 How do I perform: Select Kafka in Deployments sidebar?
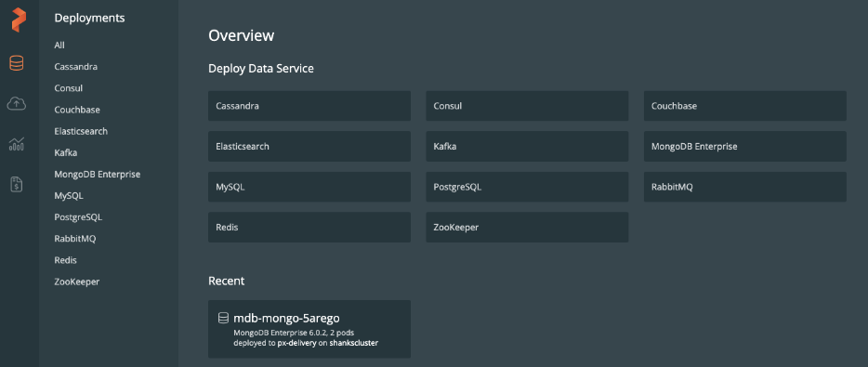(65, 152)
